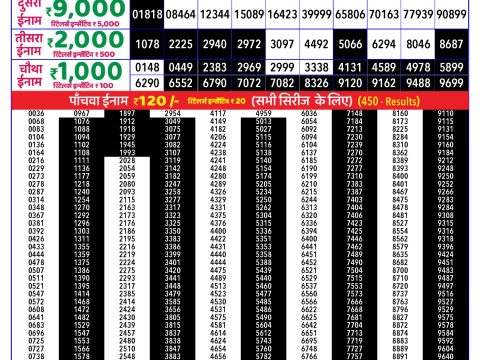Select third prize number 2225
The image size is (480, 360).
coord(181,44)
